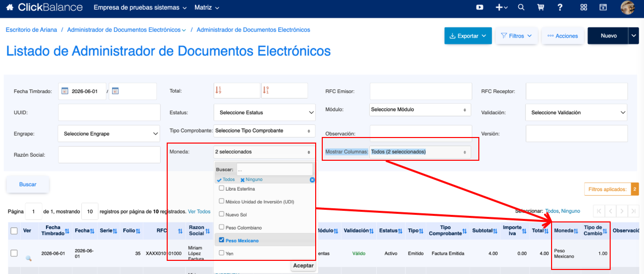644x274 pixels.
Task: Open the shopping cart icon
Action: (x=540, y=8)
